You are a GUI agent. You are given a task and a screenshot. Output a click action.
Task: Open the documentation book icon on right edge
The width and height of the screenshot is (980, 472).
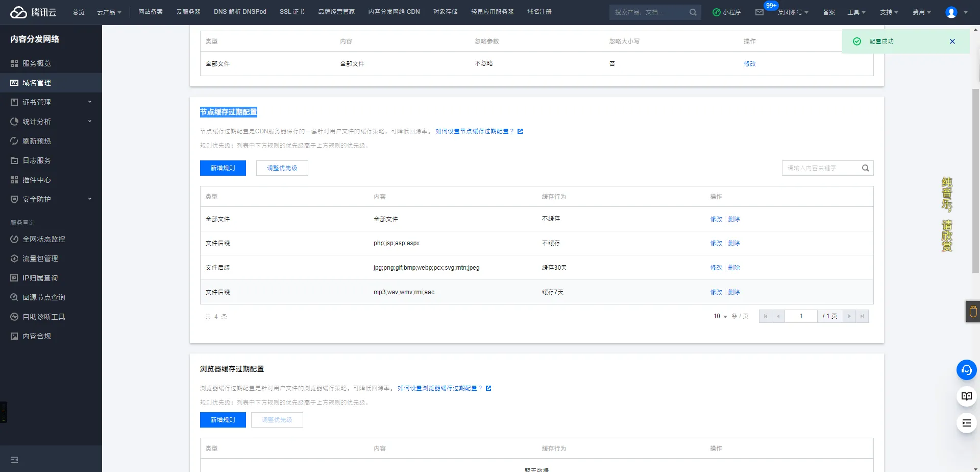click(x=966, y=396)
